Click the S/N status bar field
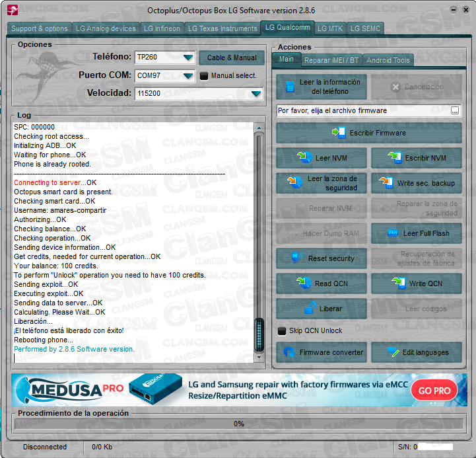This screenshot has height=458, width=476. (x=425, y=447)
